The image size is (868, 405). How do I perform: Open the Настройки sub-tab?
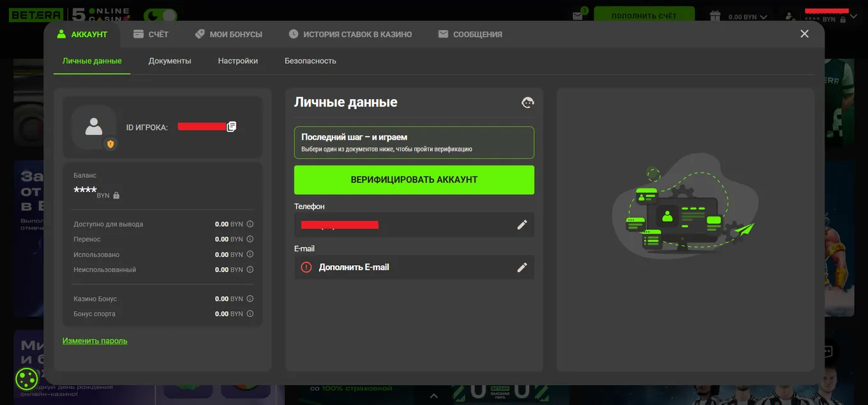pyautogui.click(x=238, y=61)
